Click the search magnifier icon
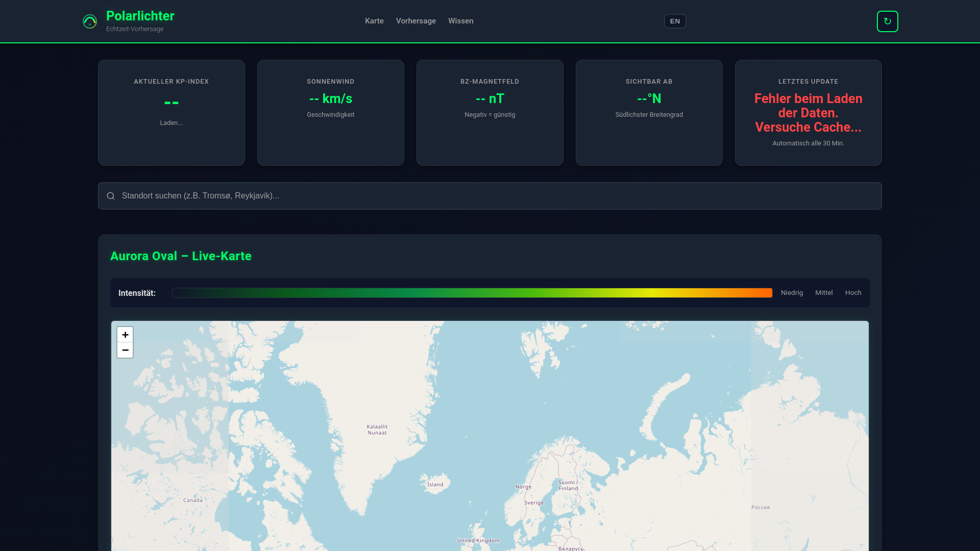Viewport: 980px width, 551px height. (111, 196)
